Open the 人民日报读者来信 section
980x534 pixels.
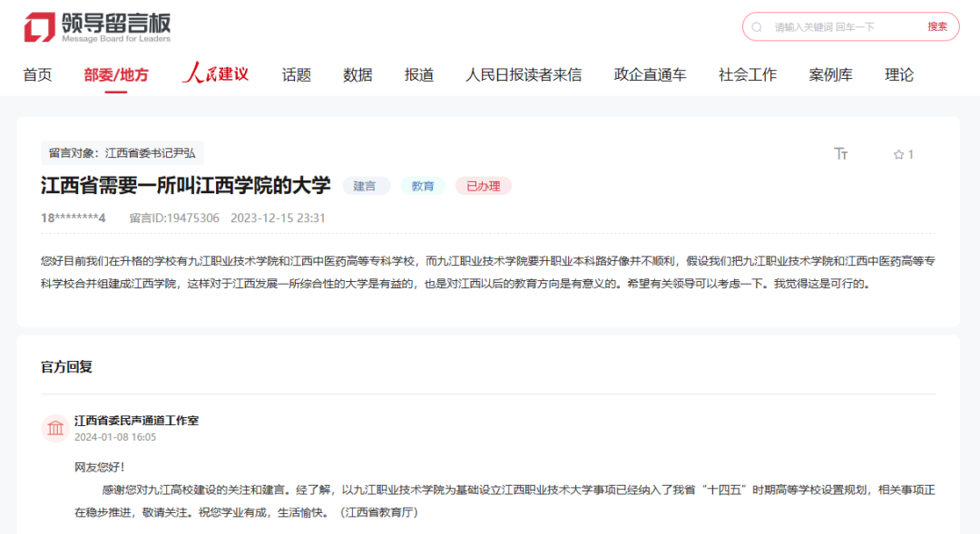coord(524,74)
